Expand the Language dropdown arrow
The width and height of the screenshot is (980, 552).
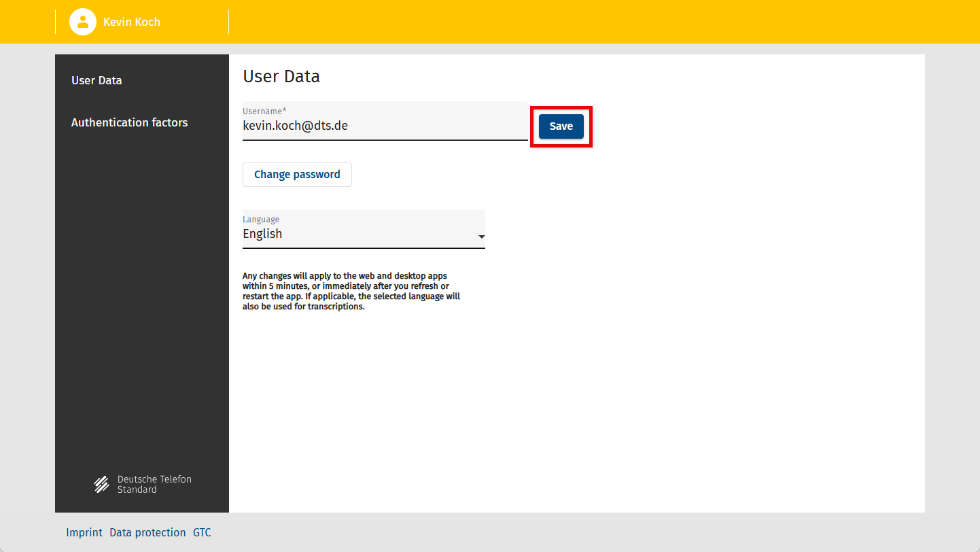pos(481,237)
